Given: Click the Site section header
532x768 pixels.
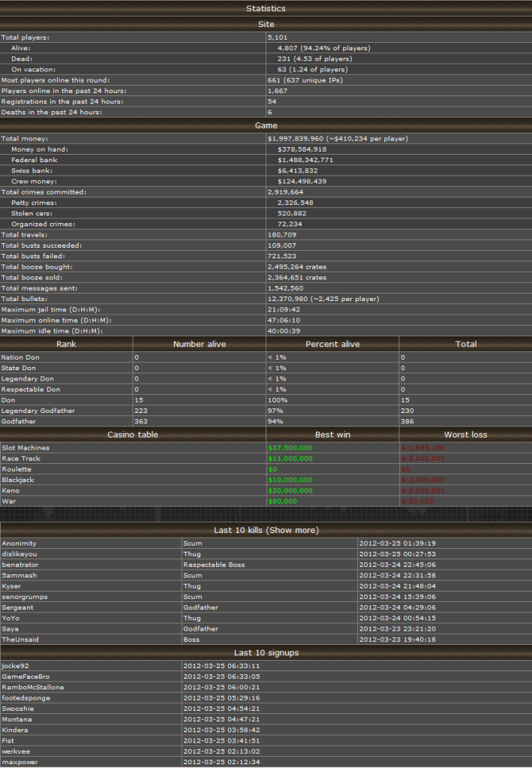Looking at the screenshot, I should pos(266,24).
